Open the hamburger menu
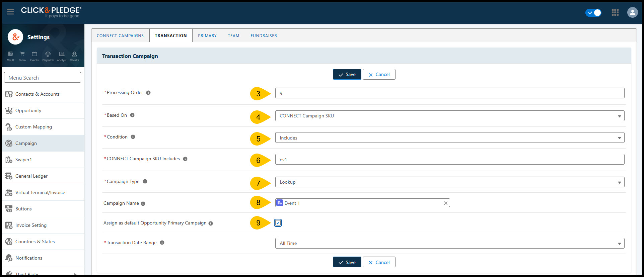 pyautogui.click(x=10, y=12)
